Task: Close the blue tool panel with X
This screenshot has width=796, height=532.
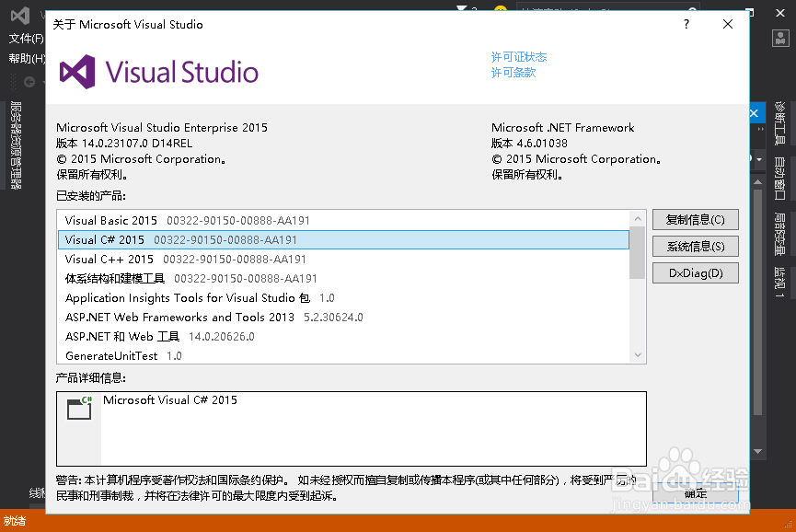Action: (x=754, y=113)
